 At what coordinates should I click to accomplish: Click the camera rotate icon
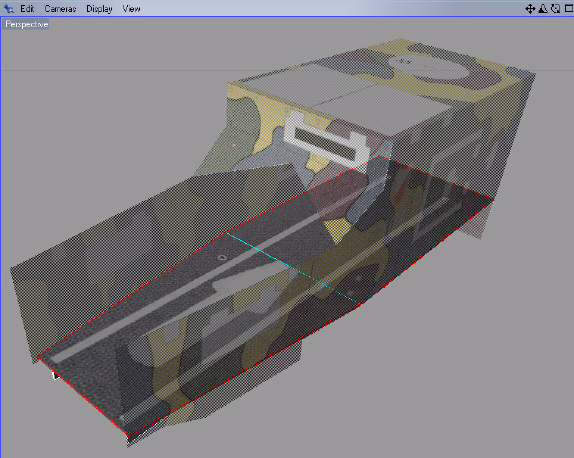pos(556,8)
